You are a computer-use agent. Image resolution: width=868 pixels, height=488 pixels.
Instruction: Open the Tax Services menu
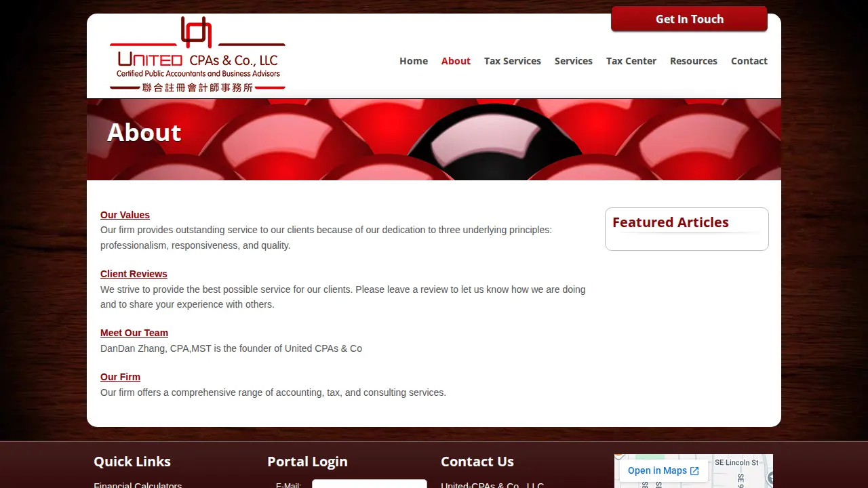click(513, 61)
